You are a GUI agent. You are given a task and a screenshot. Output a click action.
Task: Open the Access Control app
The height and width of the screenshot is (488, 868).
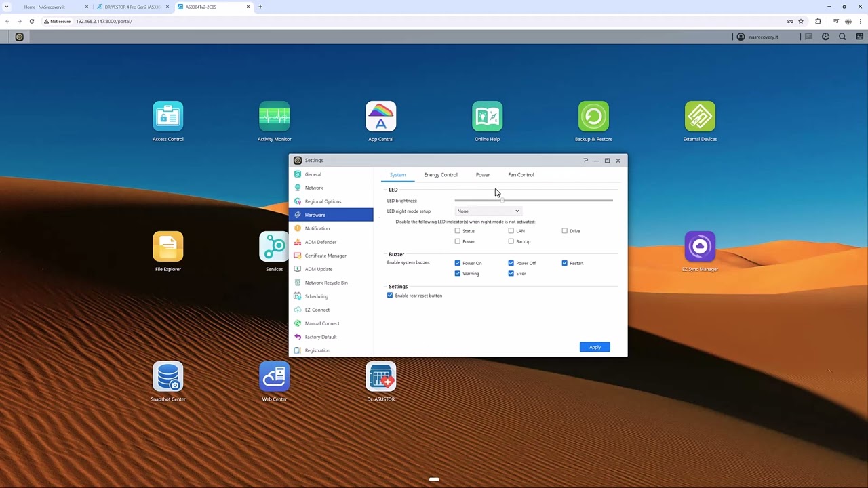(x=167, y=117)
